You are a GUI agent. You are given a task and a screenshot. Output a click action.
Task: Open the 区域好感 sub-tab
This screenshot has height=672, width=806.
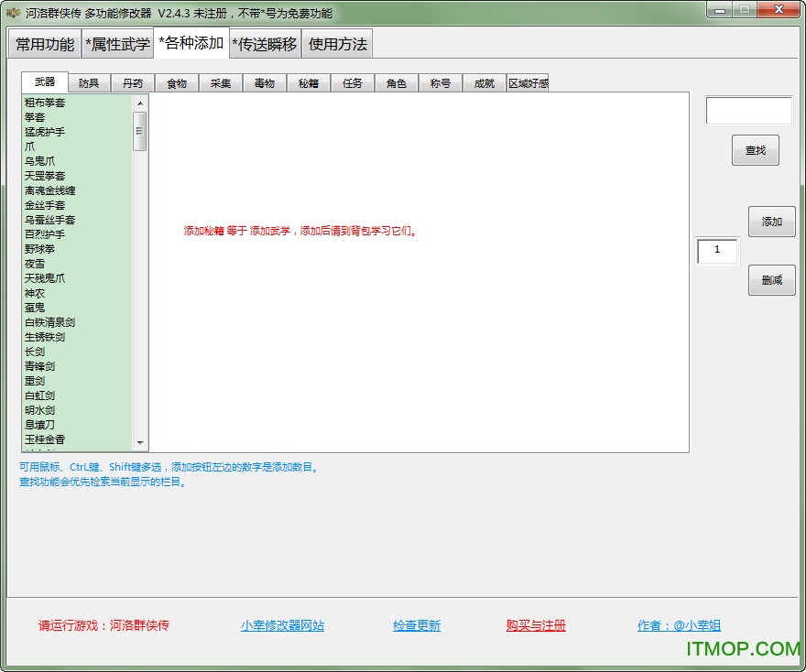click(528, 83)
